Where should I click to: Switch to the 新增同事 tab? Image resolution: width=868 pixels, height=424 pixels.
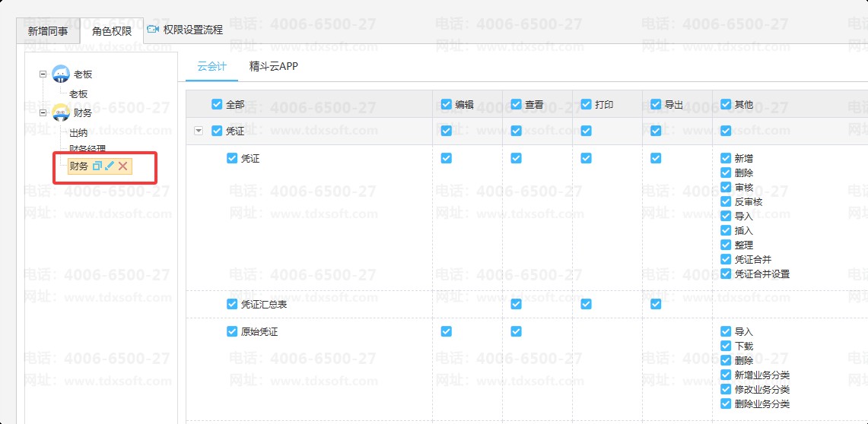[48, 31]
